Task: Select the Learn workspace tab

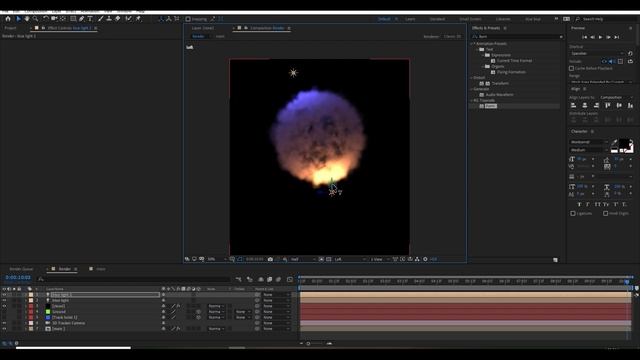Action: (x=410, y=19)
